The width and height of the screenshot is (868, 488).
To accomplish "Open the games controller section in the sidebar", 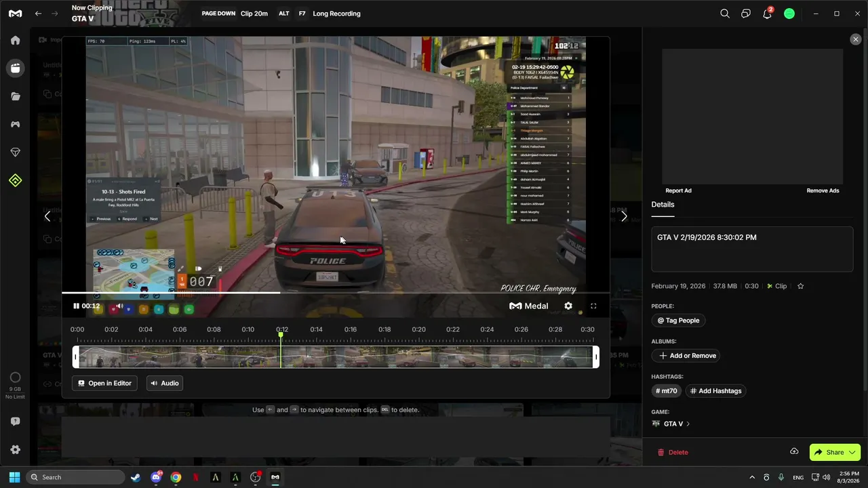I will 15,124.
